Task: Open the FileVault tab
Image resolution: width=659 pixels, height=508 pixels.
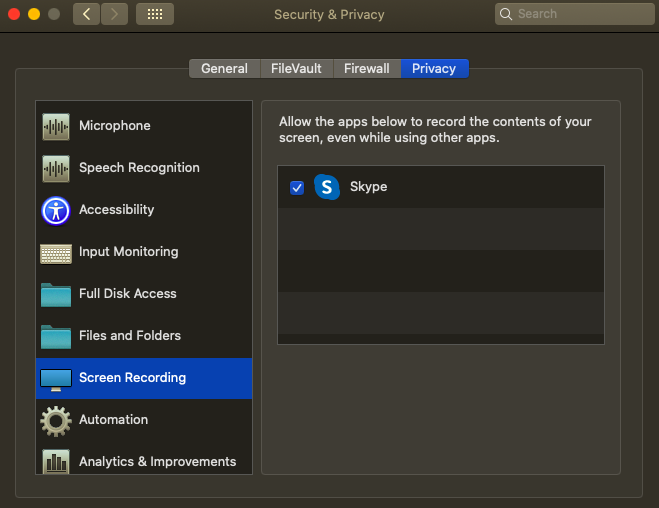Action: (297, 69)
